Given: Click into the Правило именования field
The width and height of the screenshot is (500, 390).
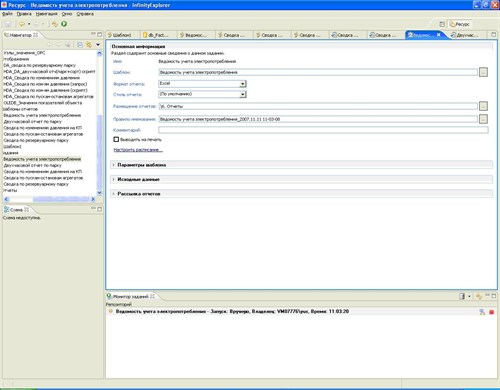Looking at the screenshot, I should 318,119.
